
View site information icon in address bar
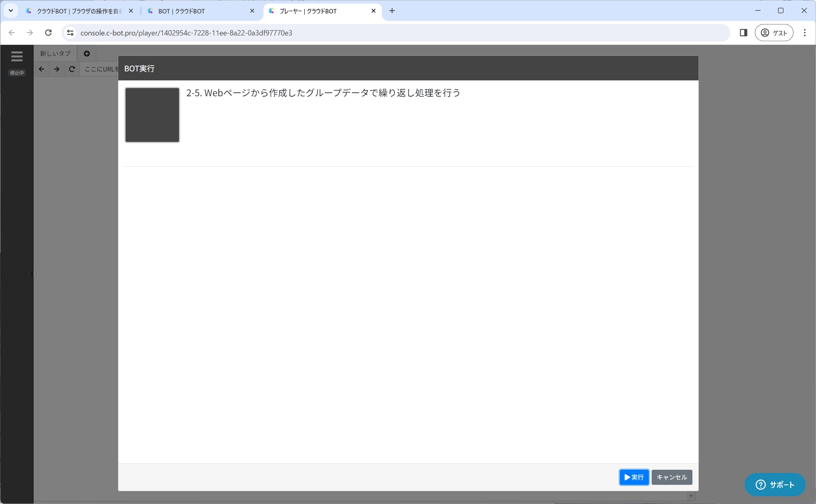pos(70,33)
